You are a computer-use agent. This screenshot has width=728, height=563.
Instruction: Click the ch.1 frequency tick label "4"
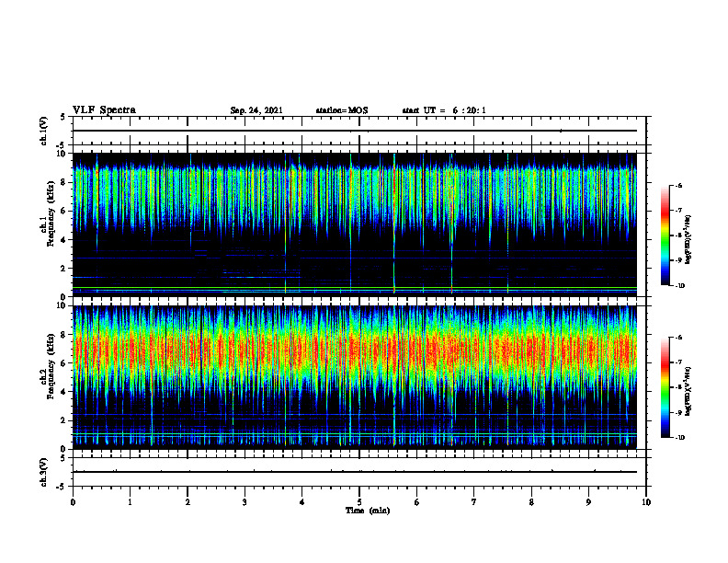tap(64, 240)
